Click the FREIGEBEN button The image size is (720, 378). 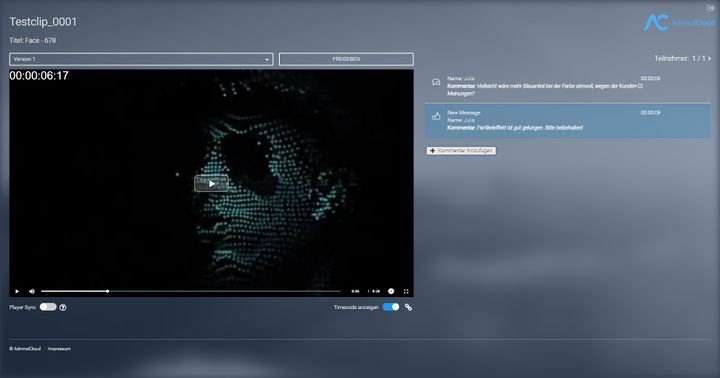[346, 59]
